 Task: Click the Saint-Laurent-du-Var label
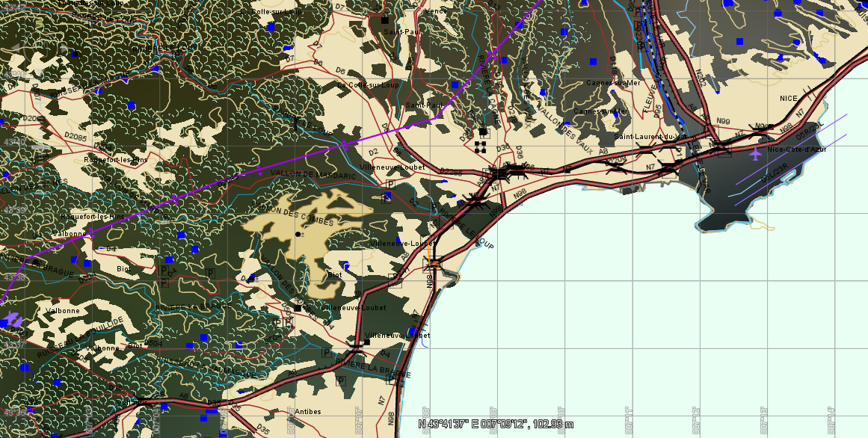coord(644,137)
